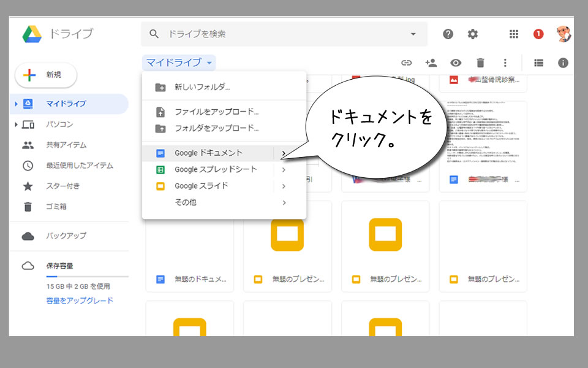Open the more actions three-dot menu
The height and width of the screenshot is (368, 588).
tap(505, 63)
